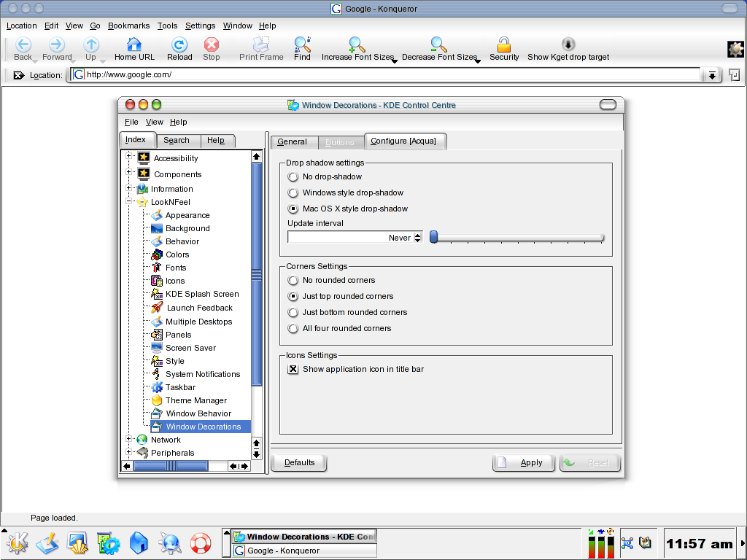This screenshot has height=560, width=747.
Task: Open the location history dropdown arrow
Action: [712, 75]
